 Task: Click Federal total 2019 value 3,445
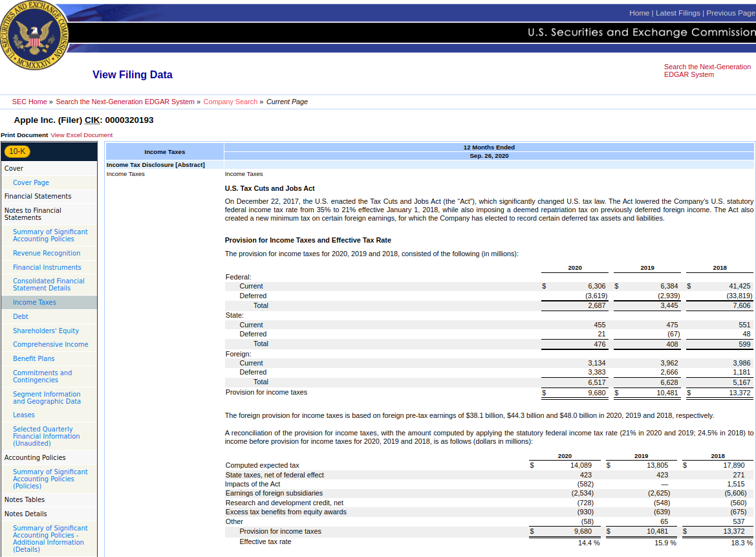(x=669, y=306)
